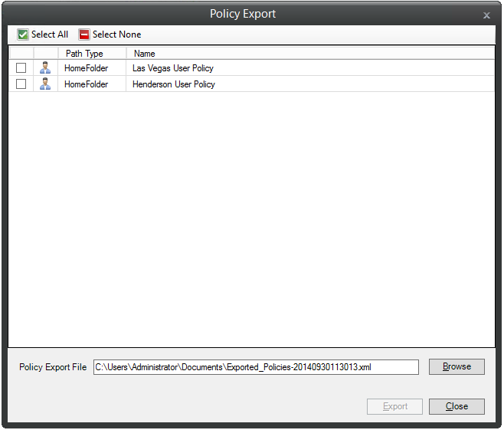Open the Browse file dialog

pyautogui.click(x=457, y=367)
